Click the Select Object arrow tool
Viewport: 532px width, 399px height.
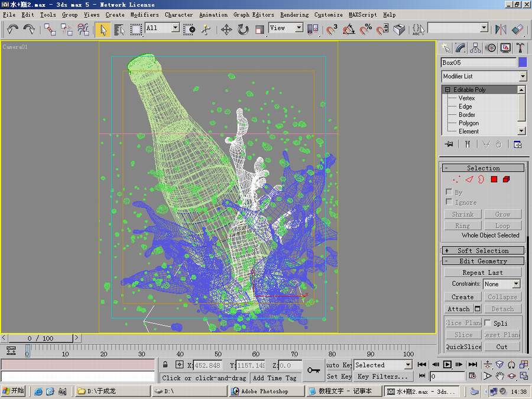103,29
